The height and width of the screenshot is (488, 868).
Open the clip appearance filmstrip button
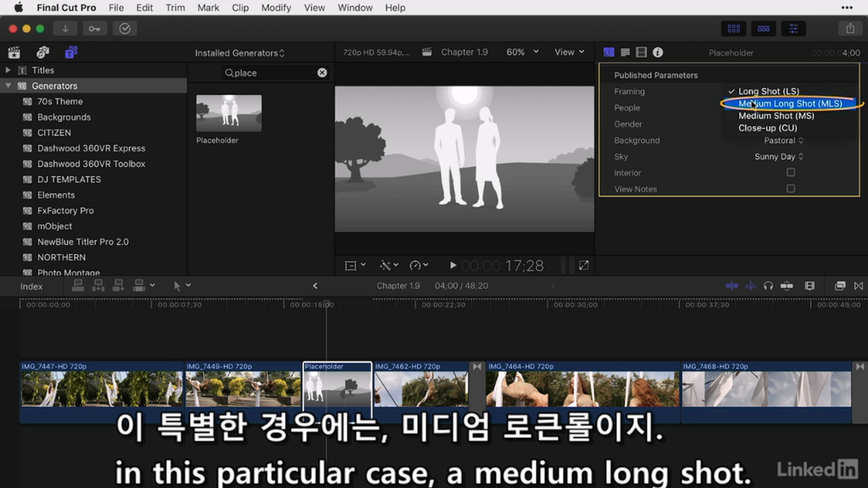coord(810,286)
